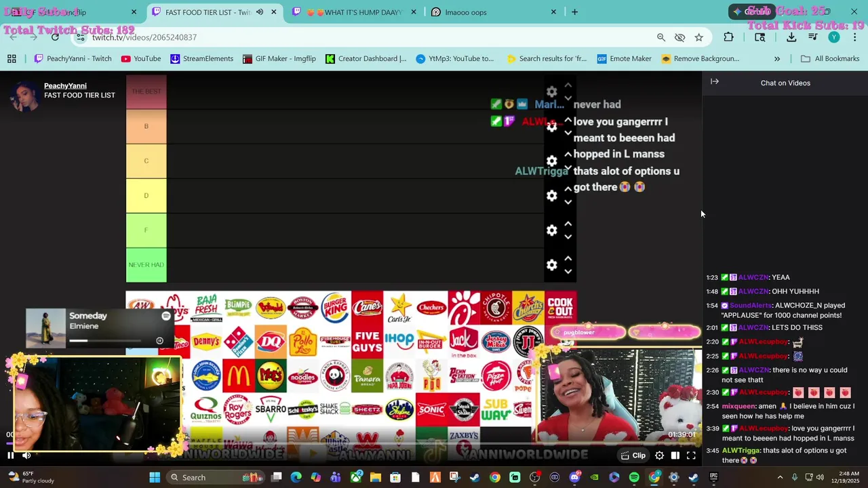Image resolution: width=868 pixels, height=488 pixels.
Task: Open the Emote Maker bookmark
Action: click(624, 59)
